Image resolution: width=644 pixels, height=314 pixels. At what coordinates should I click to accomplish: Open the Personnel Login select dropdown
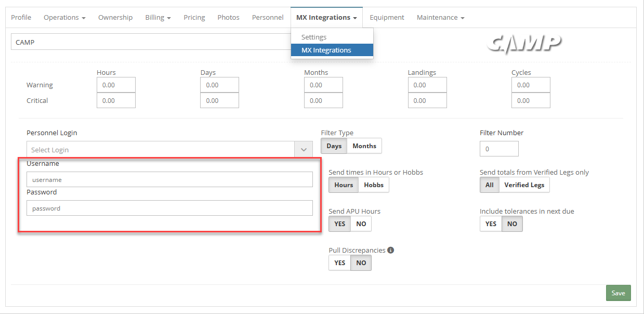[x=169, y=150]
